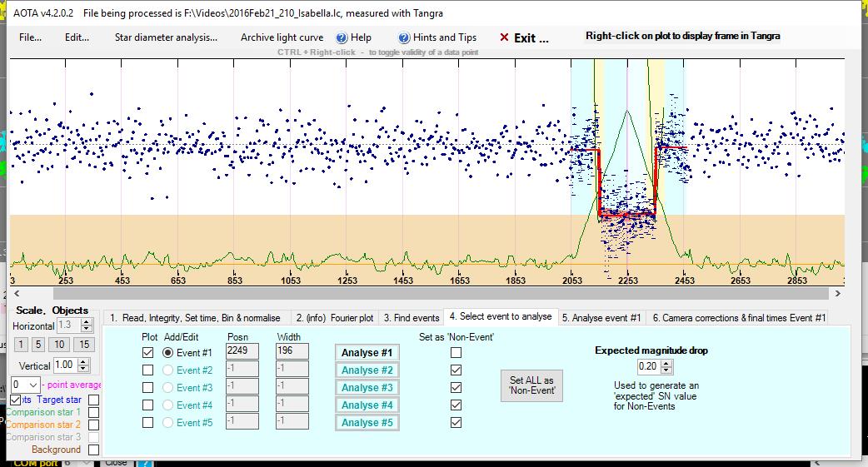Screen dimensions: 868x467
Task: Open Star diameter analysis... menu
Action: [166, 37]
